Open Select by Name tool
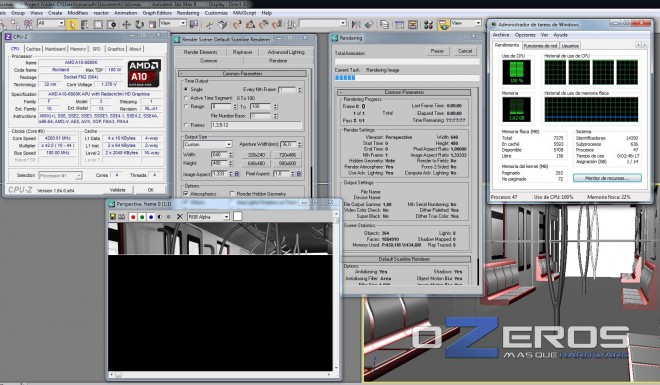The width and height of the screenshot is (660, 385). [x=85, y=24]
